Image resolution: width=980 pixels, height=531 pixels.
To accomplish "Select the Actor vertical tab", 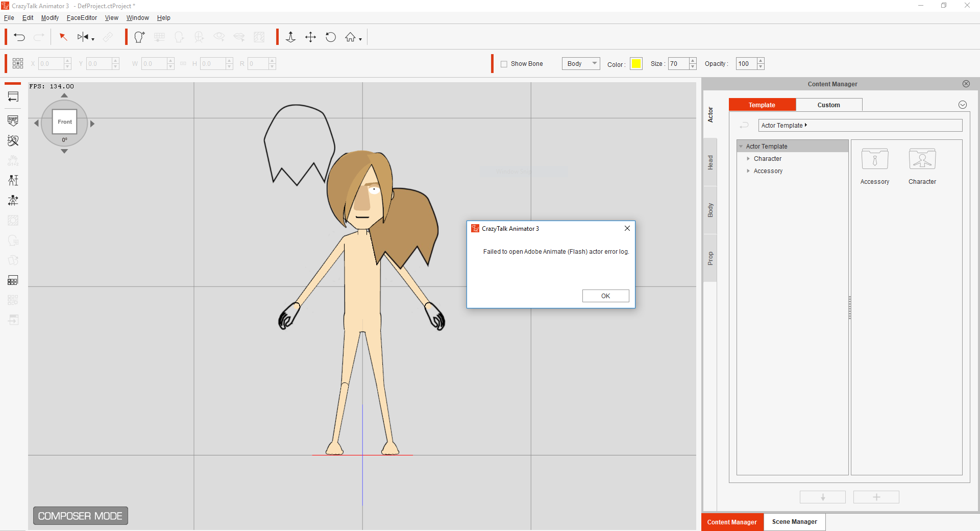I will pyautogui.click(x=710, y=114).
